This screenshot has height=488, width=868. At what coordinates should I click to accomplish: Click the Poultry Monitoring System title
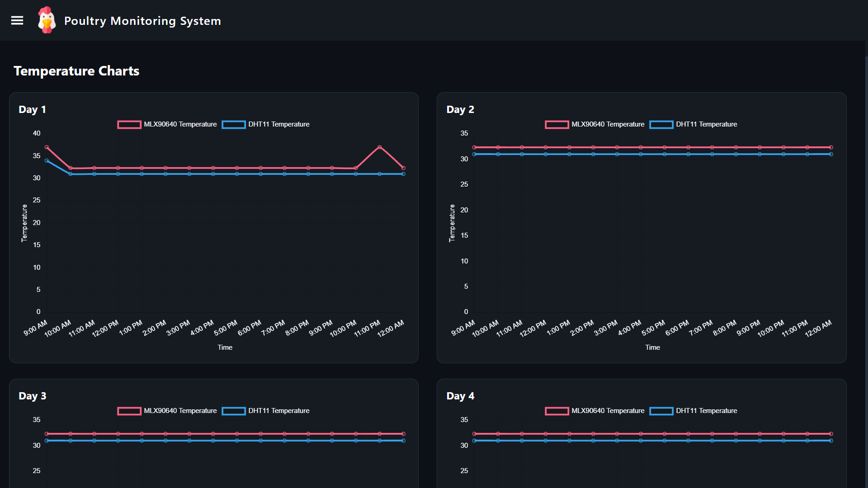click(x=142, y=20)
